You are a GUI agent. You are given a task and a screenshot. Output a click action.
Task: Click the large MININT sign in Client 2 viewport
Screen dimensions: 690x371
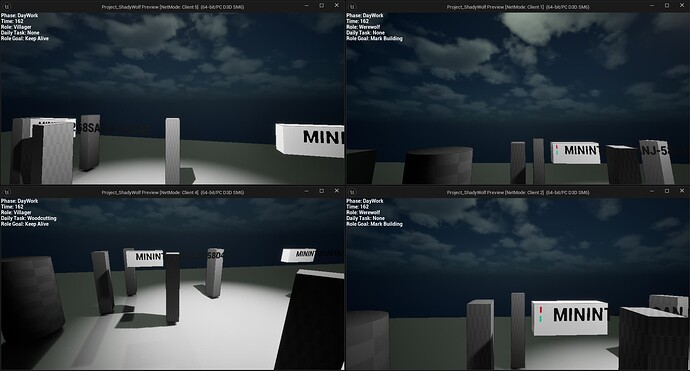tap(569, 318)
